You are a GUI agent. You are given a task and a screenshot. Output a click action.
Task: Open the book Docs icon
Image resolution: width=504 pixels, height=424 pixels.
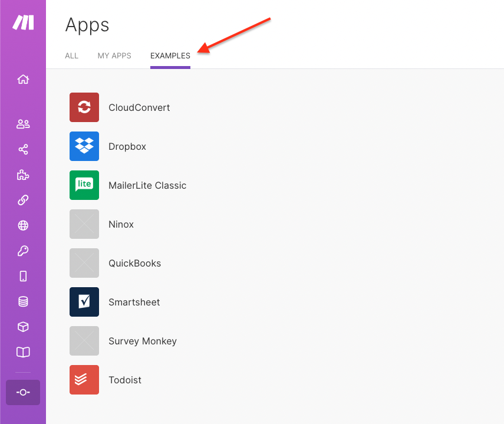[23, 352]
